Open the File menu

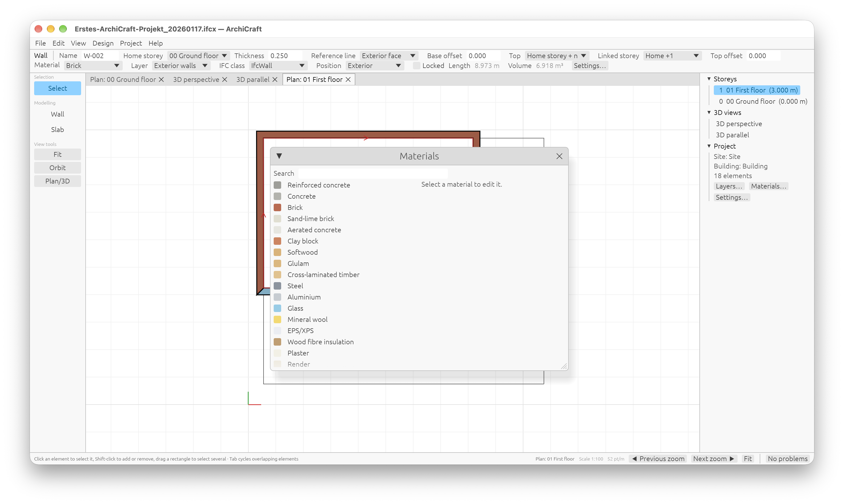pos(41,43)
